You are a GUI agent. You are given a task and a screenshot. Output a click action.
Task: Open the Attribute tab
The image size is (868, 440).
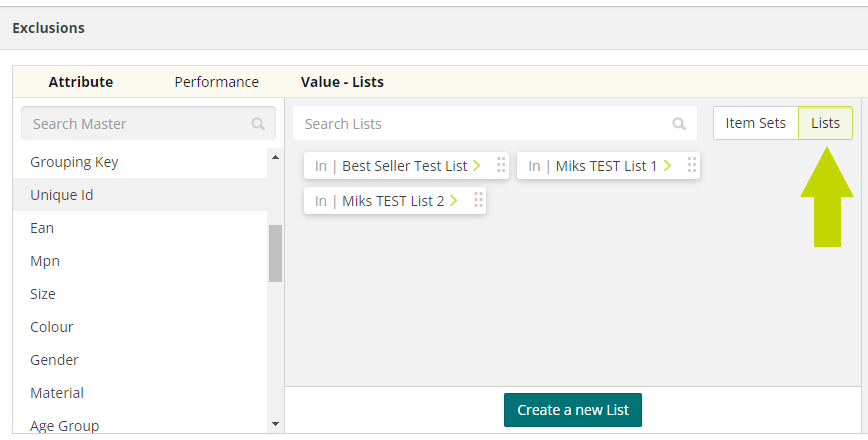click(x=81, y=82)
